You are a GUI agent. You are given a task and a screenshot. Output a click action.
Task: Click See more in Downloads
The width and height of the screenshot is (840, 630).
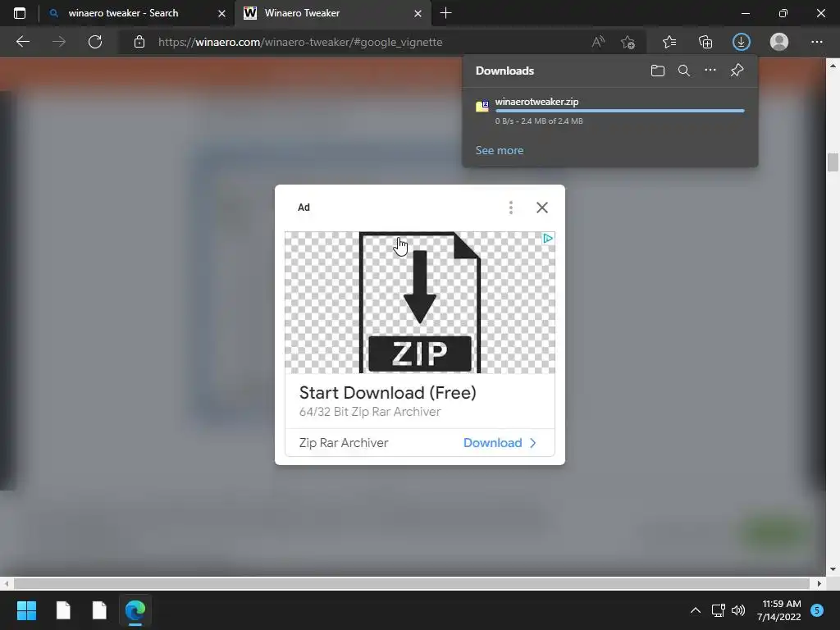tap(500, 151)
